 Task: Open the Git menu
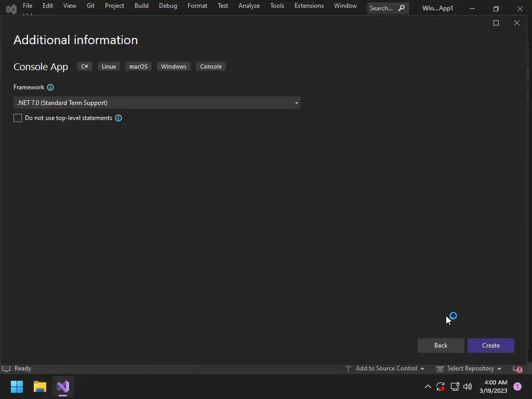pyautogui.click(x=90, y=6)
